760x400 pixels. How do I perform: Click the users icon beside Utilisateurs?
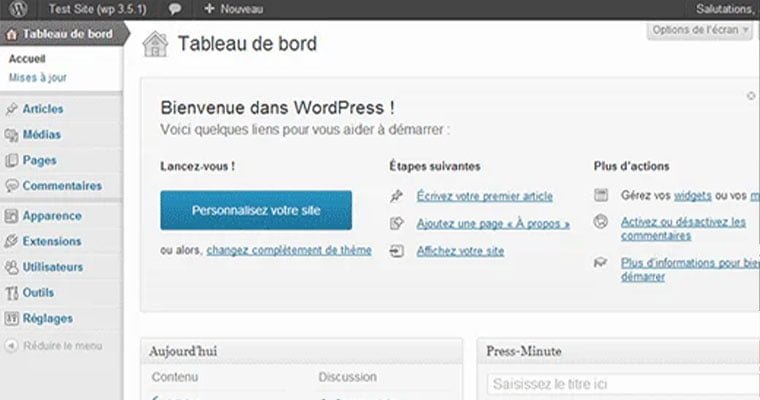(12, 267)
